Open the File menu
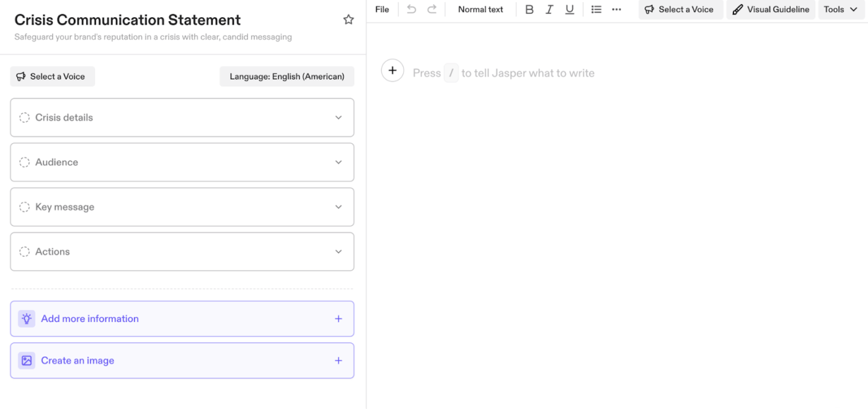The height and width of the screenshot is (409, 868). (382, 9)
